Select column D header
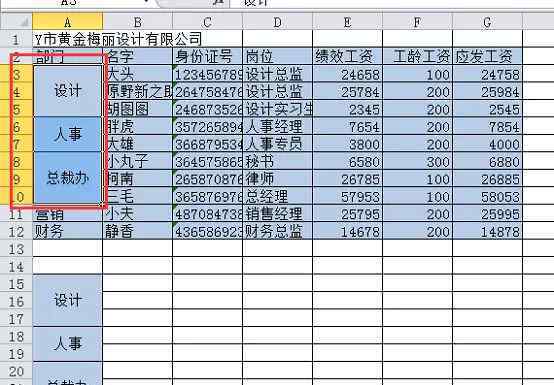554x385 pixels. 277,22
